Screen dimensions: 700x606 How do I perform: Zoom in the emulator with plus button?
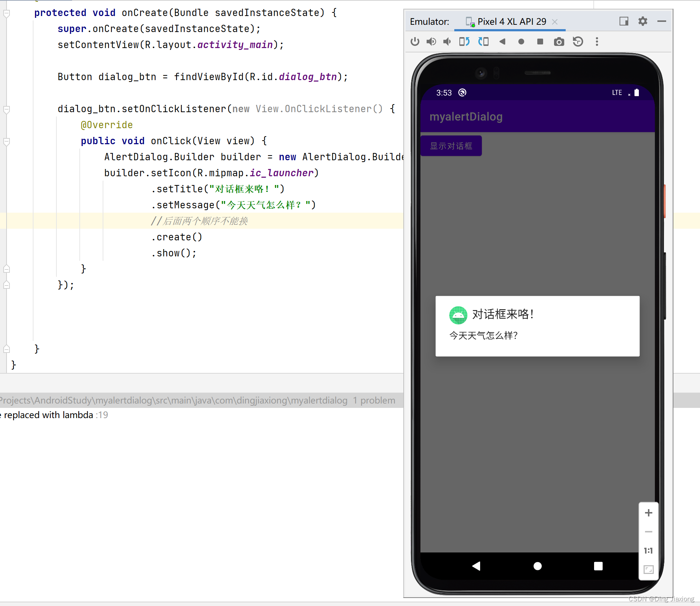coord(649,513)
